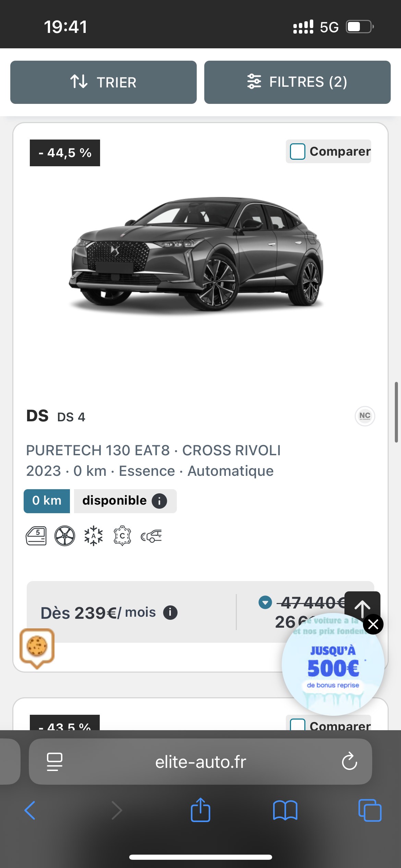Viewport: 401px width, 868px height.
Task: Show info for 239€ monthly price
Action: tap(170, 612)
